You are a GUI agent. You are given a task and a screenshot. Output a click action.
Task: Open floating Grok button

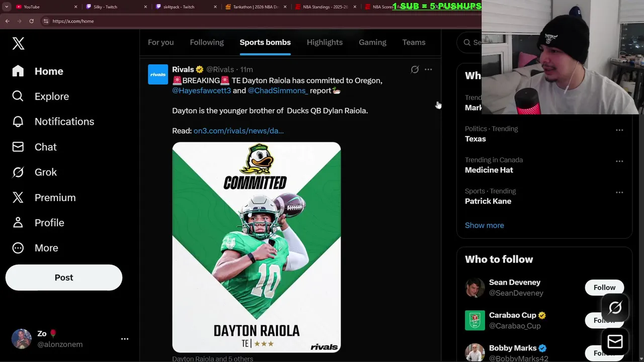615,308
